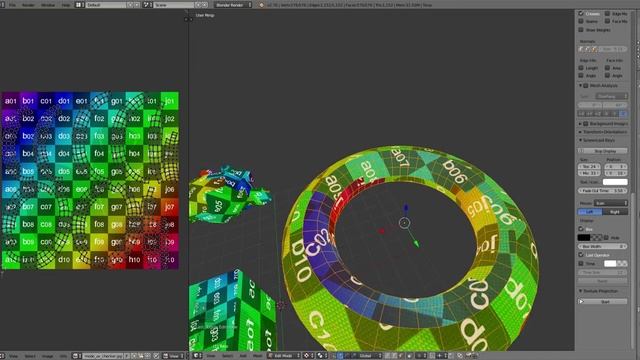Open the pivot point dropdown

tap(322, 356)
